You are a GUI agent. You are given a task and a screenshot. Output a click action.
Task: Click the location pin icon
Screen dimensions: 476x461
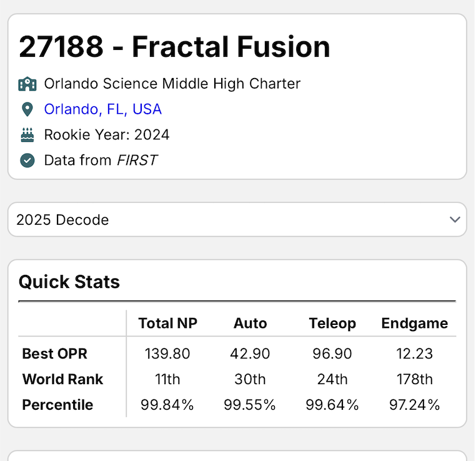27,109
